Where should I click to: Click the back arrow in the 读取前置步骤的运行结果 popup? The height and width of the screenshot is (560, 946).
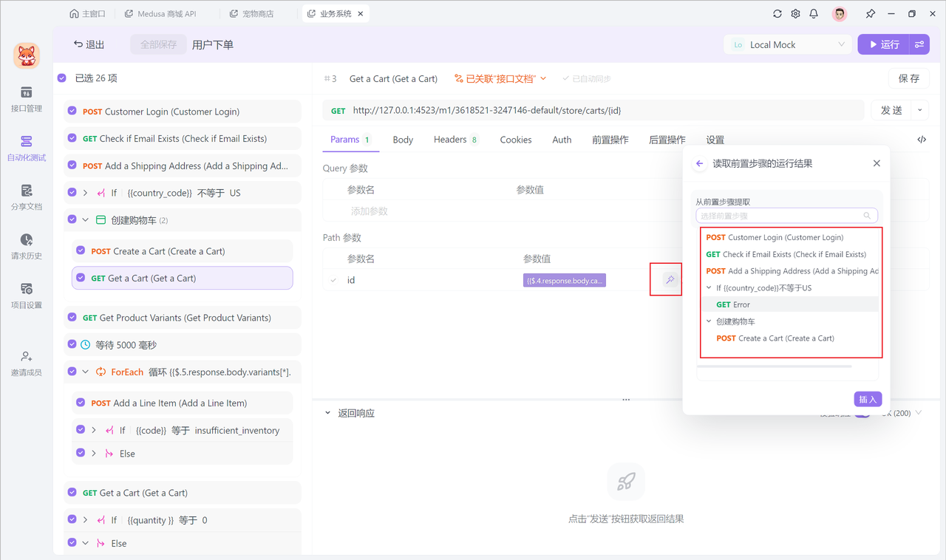(699, 163)
